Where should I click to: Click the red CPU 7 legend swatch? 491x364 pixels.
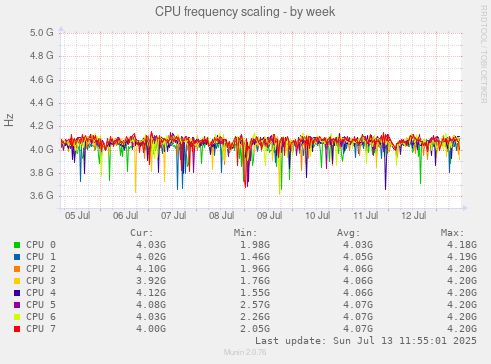17,329
